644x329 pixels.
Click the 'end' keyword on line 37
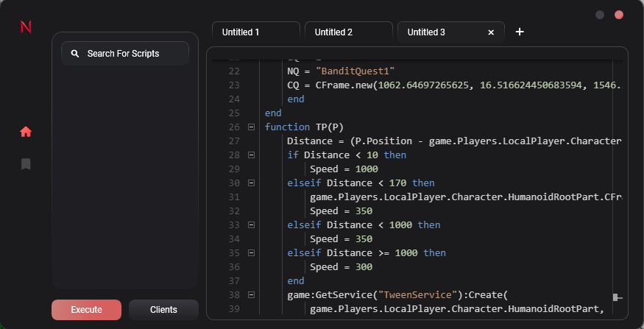click(296, 281)
